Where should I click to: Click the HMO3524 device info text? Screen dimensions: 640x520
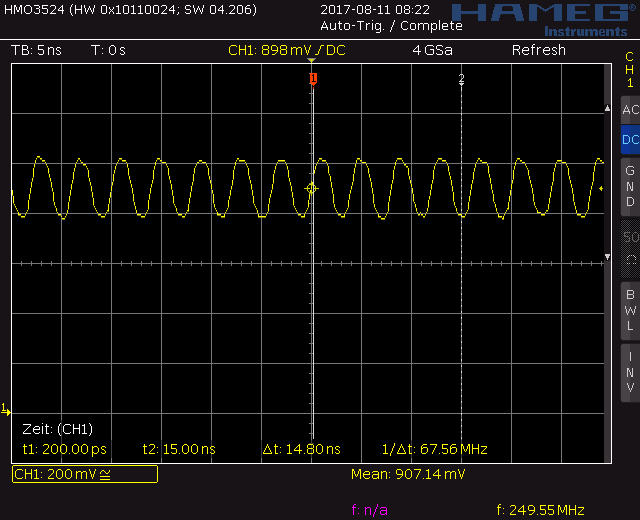coord(130,9)
